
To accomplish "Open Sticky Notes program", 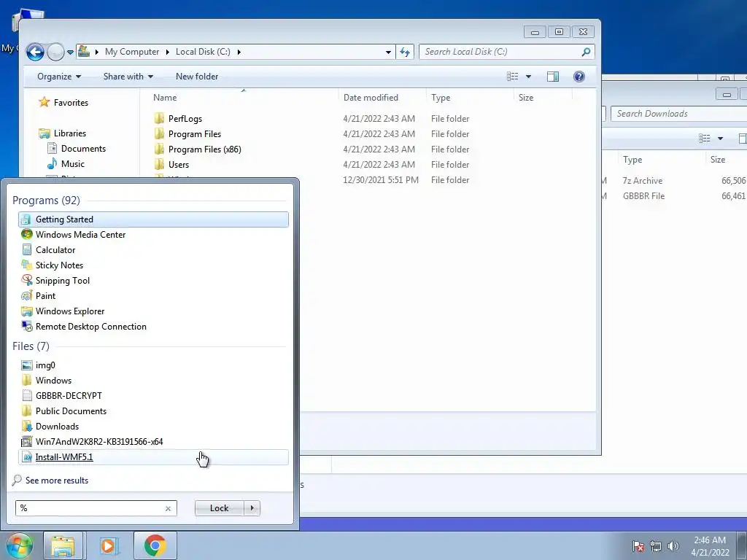I will tap(153, 265).
